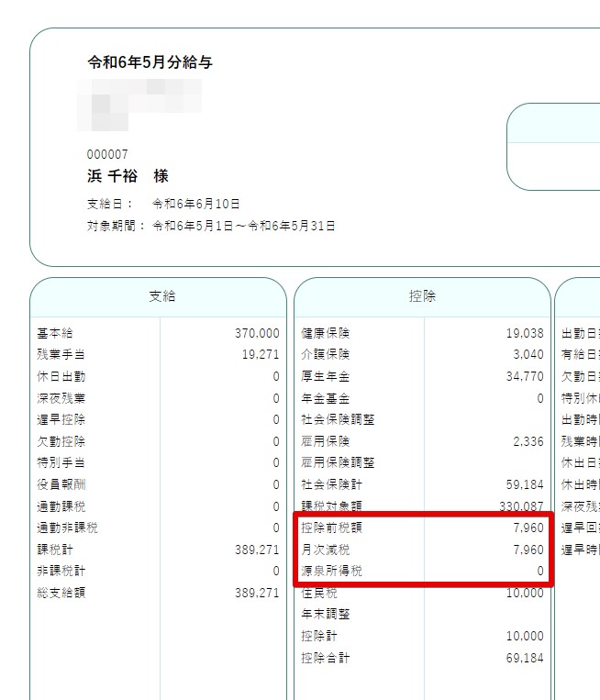Viewport: 600px width, 700px height.
Task: Click basic salary amount 370,000
Action: point(257,333)
